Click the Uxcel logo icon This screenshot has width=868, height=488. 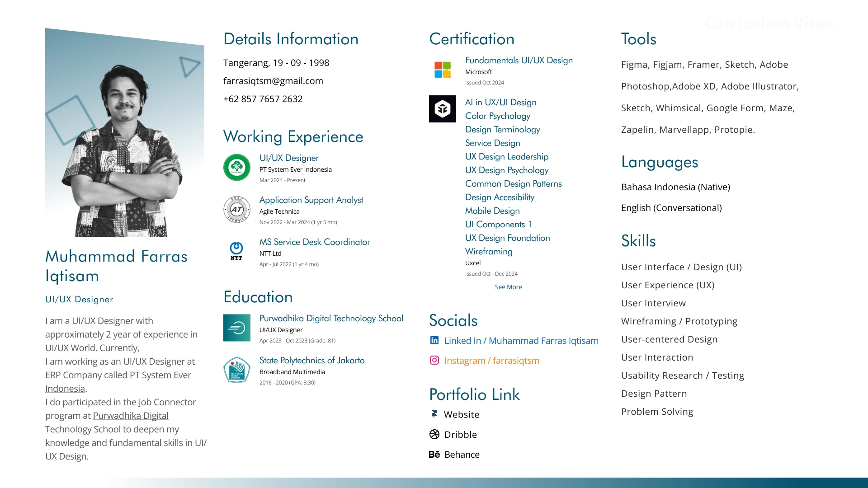(x=442, y=109)
